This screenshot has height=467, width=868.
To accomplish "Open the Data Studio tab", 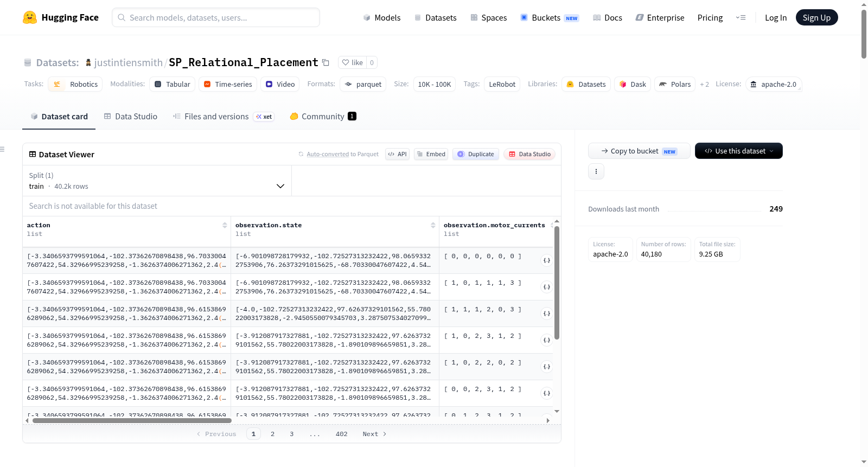I will coord(131,117).
